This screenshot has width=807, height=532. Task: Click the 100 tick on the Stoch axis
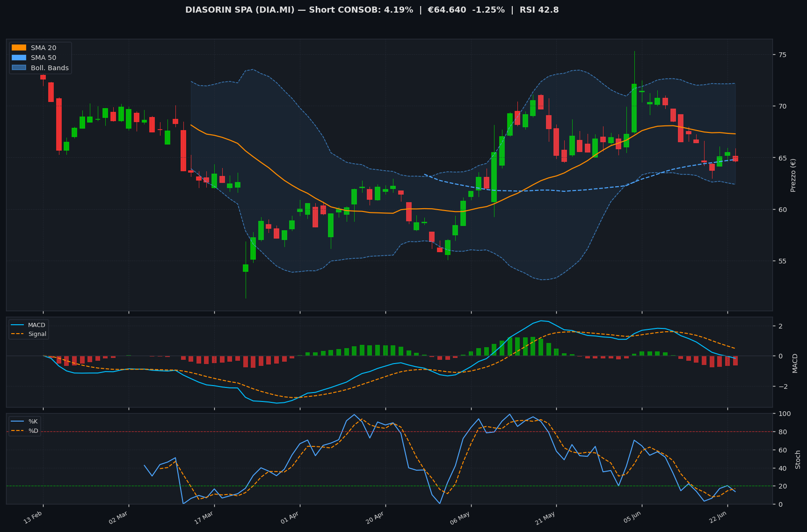pos(784,414)
